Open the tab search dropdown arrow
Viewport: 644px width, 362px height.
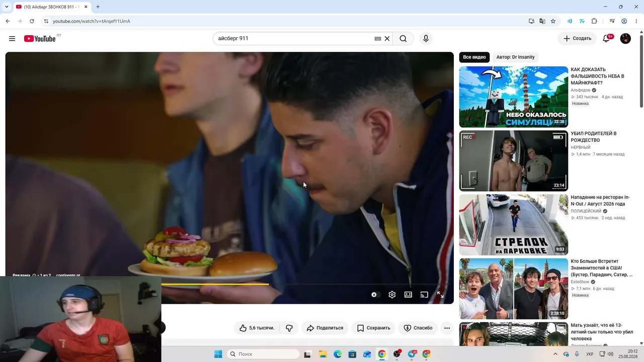pos(7,7)
